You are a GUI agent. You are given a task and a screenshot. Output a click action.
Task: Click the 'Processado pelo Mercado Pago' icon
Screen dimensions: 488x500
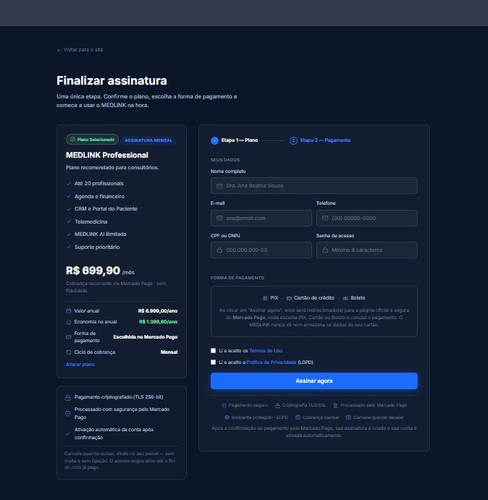coord(336,405)
